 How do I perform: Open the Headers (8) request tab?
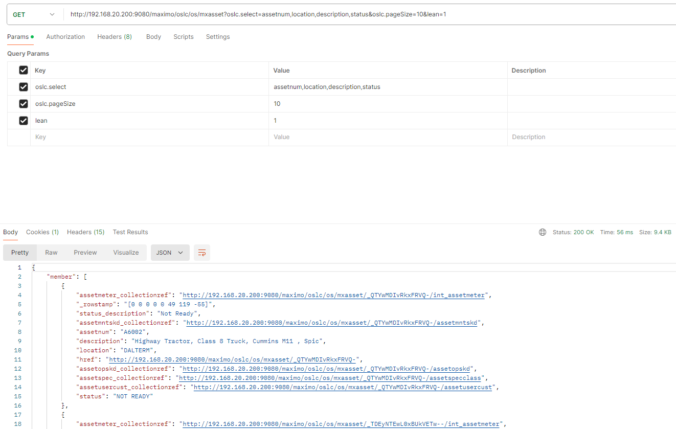click(115, 37)
